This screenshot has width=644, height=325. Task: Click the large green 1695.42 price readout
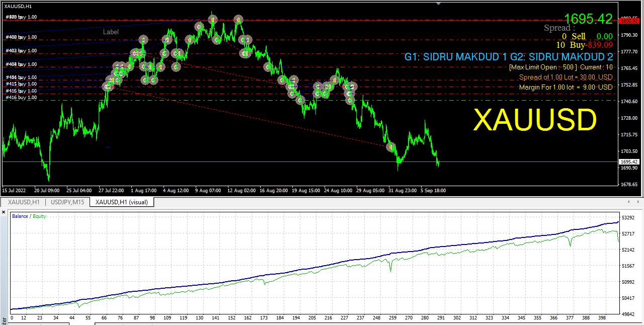click(x=588, y=19)
